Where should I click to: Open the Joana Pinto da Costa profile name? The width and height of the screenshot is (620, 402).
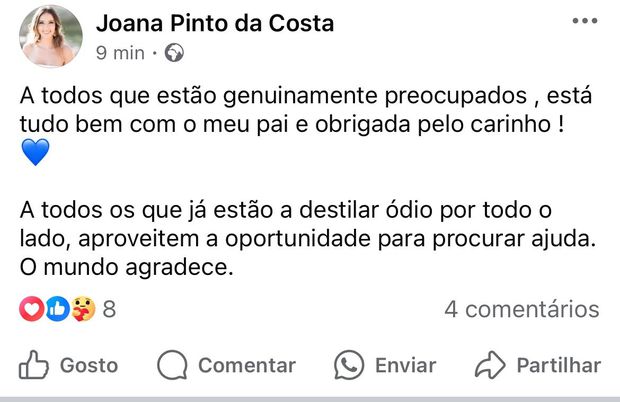click(212, 24)
